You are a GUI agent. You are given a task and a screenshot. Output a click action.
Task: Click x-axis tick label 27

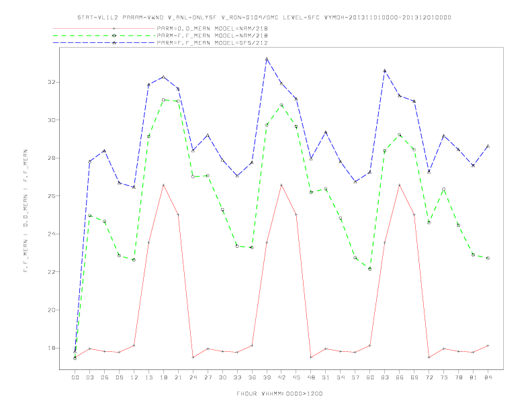(208, 377)
